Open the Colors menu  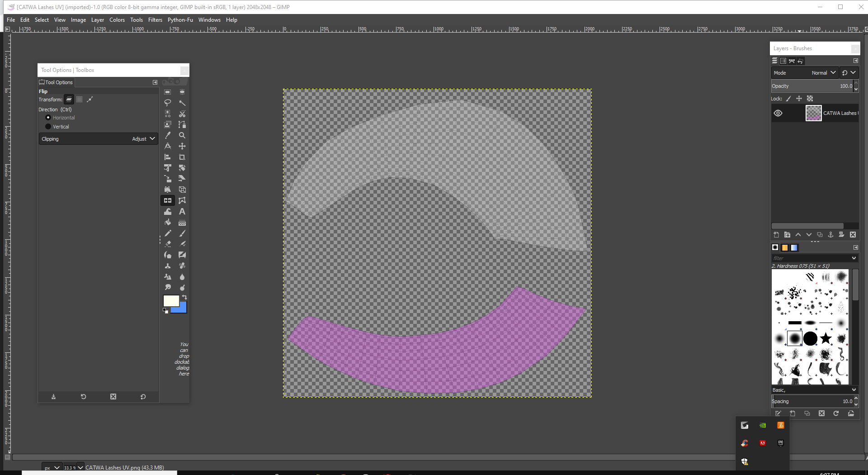click(x=117, y=20)
